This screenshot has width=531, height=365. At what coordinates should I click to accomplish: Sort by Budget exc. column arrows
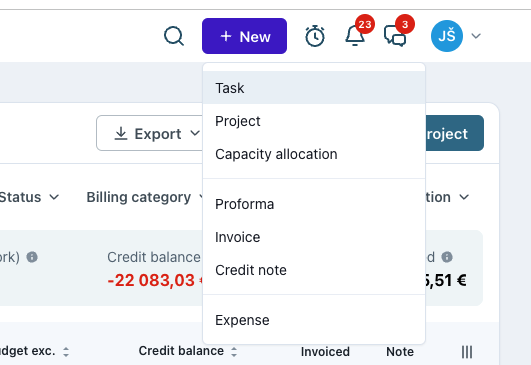coord(66,352)
